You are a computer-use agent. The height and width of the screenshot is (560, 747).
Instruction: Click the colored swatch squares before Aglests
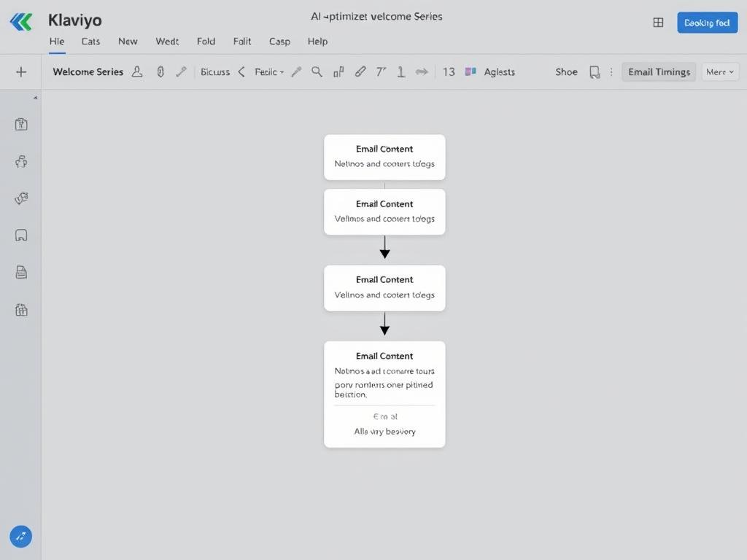471,71
